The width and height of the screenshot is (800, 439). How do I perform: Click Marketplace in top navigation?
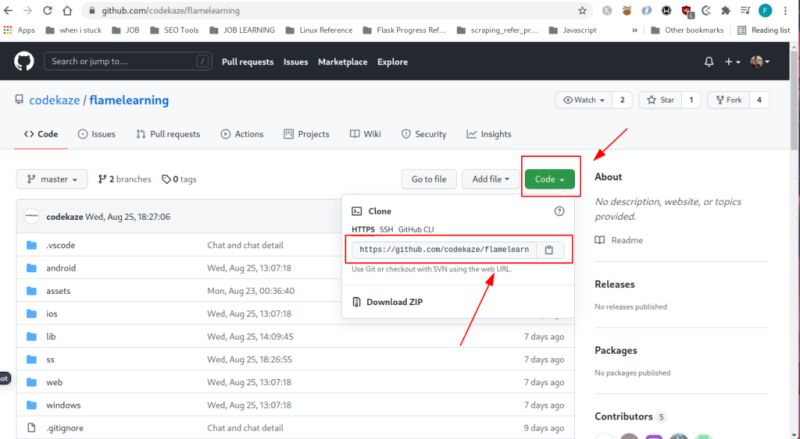tap(342, 62)
